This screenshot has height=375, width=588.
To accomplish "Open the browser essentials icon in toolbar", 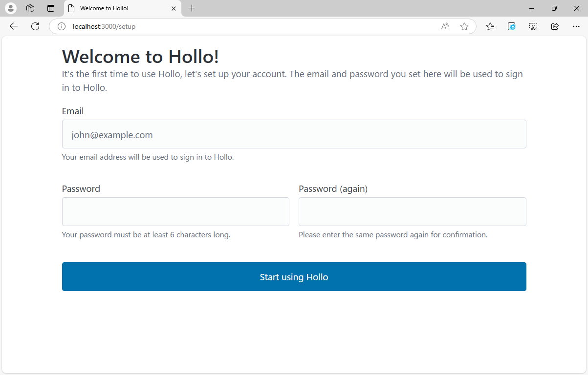I will (x=512, y=26).
